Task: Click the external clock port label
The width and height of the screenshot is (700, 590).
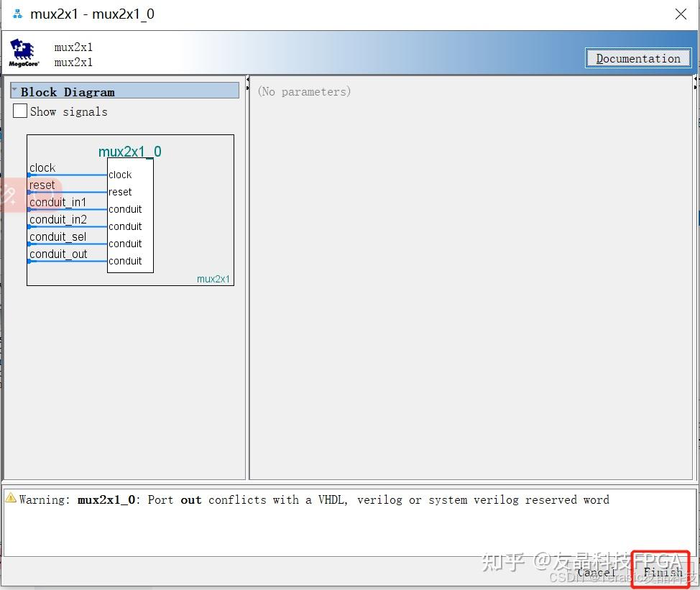Action: pyautogui.click(x=42, y=168)
